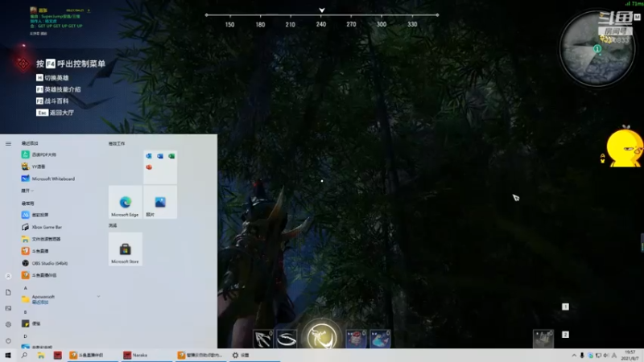The width and height of the screenshot is (644, 362).
Task: Click the weapon slot marked 1 in game
Action: [565, 306]
